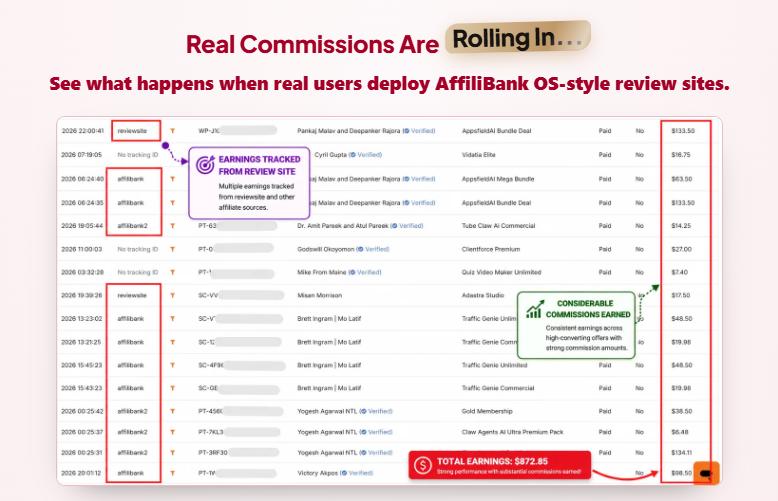This screenshot has height=501, width=778.
Task: Click the product Claw Agents AI Ultra Premium Pack
Action: click(513, 432)
